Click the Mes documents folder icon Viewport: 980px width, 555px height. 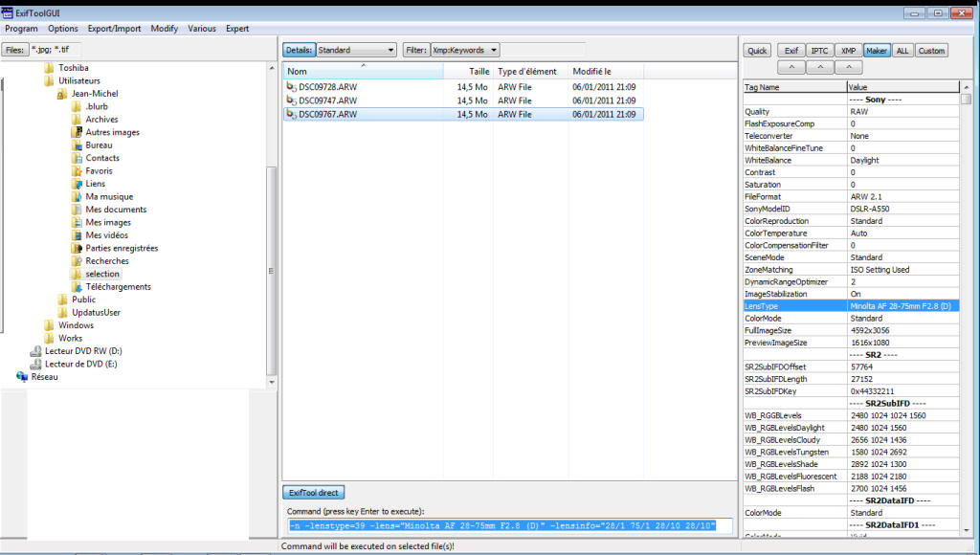pos(77,210)
